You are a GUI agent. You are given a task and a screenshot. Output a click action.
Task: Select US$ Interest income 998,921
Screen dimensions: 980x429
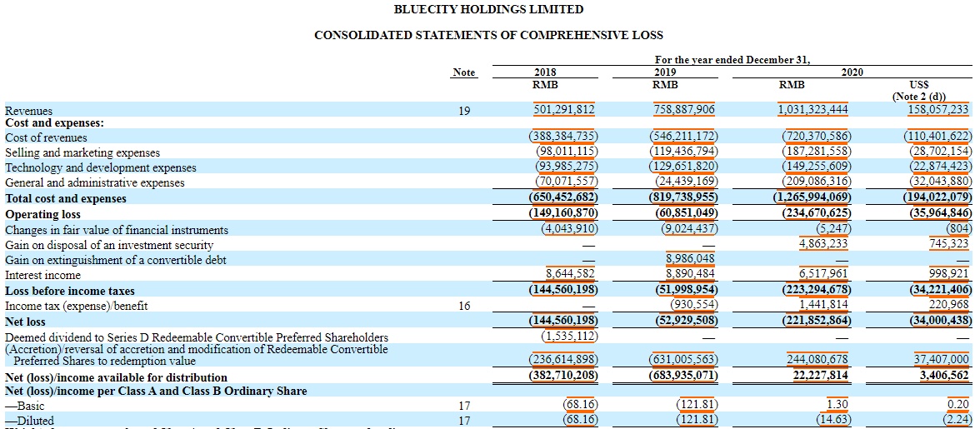click(x=948, y=275)
